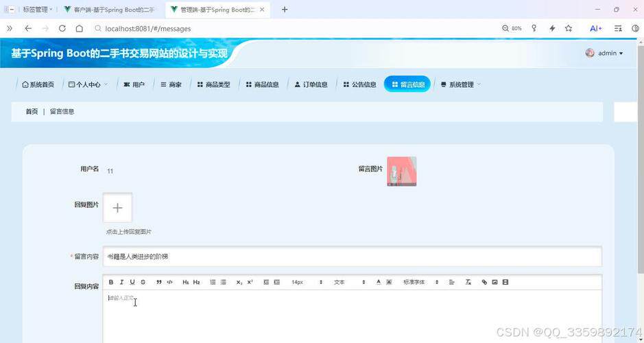Go to 系统首页
The image size is (644, 343).
(x=38, y=84)
